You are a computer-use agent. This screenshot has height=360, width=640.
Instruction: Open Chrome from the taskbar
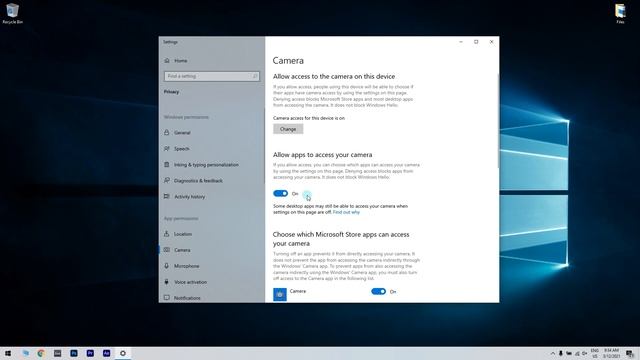point(41,353)
